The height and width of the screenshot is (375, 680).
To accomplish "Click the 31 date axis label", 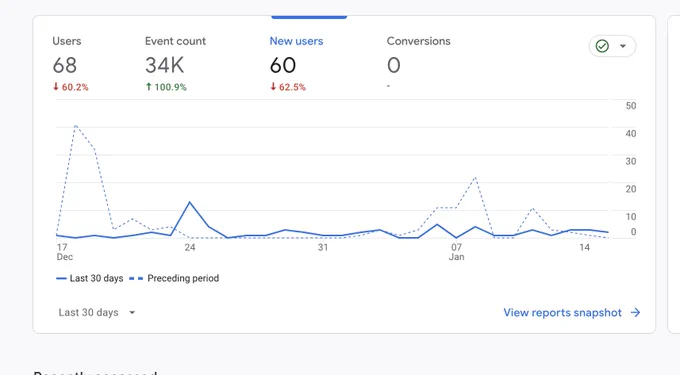I will [323, 248].
